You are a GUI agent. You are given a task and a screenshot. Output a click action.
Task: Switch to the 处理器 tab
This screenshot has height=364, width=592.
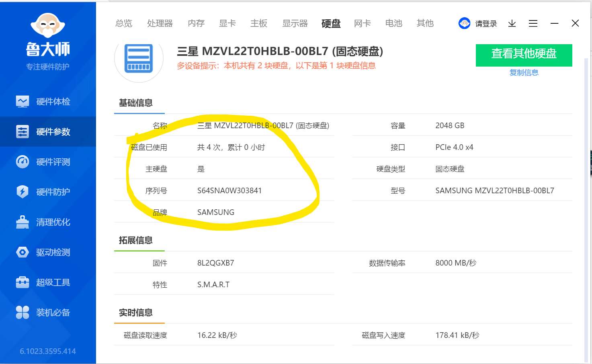click(160, 23)
